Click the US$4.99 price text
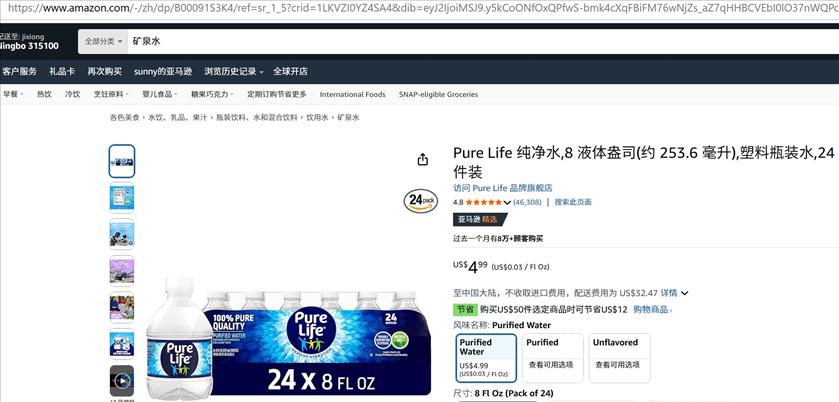The image size is (839, 402). pyautogui.click(x=470, y=266)
